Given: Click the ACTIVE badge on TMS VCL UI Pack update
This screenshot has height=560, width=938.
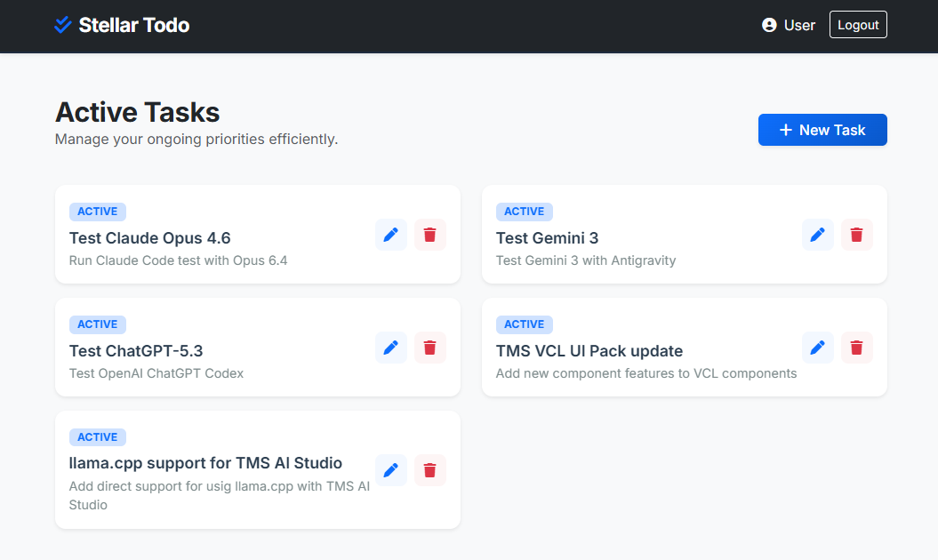Looking at the screenshot, I should click(524, 324).
